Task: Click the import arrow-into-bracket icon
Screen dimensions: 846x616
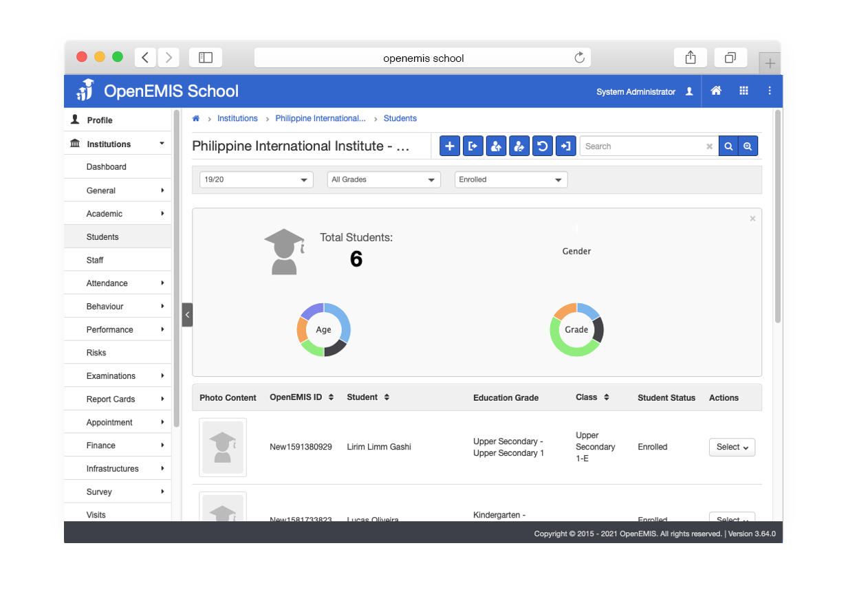Action: [x=565, y=146]
